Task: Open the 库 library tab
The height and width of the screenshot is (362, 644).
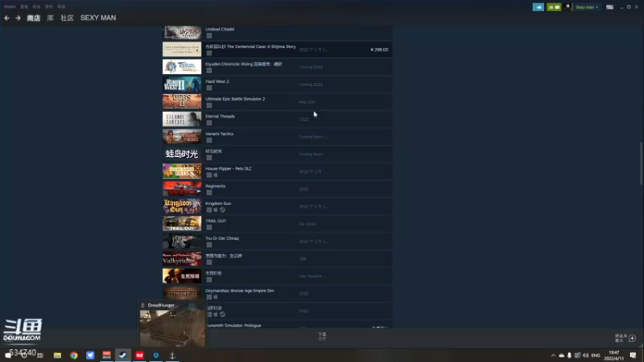Action: [50, 18]
